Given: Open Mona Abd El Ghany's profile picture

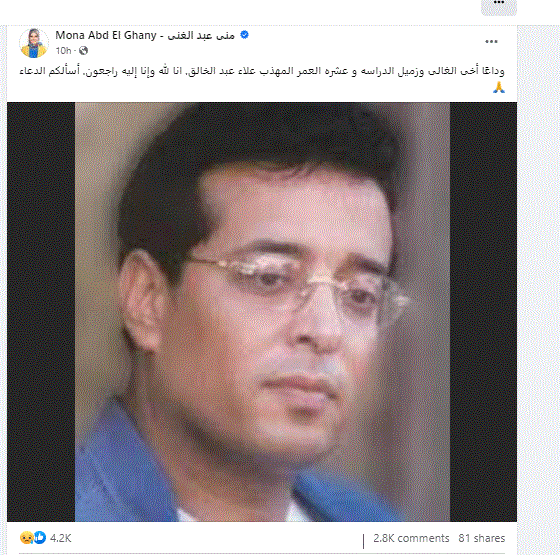Looking at the screenshot, I should (x=34, y=43).
